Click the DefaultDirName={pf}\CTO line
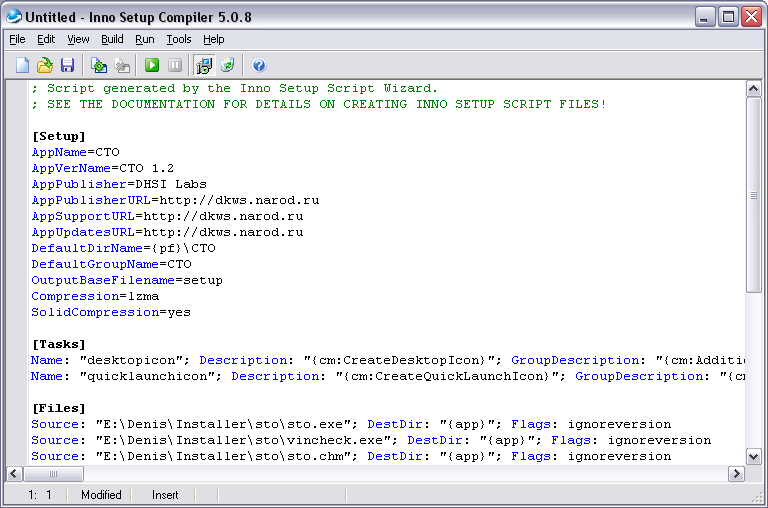This screenshot has width=768, height=508. (123, 248)
